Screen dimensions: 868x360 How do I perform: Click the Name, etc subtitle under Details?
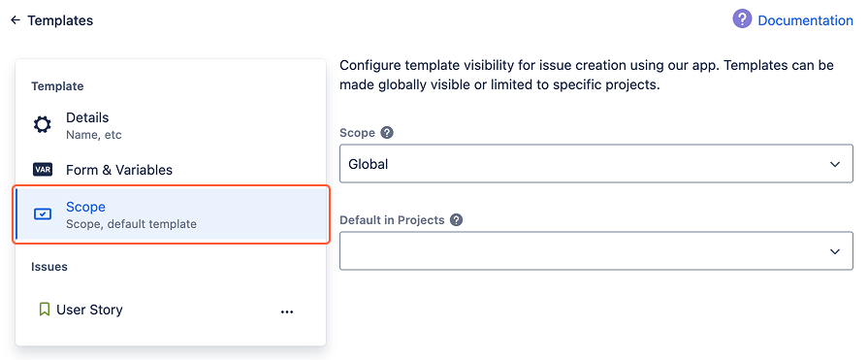pyautogui.click(x=93, y=135)
